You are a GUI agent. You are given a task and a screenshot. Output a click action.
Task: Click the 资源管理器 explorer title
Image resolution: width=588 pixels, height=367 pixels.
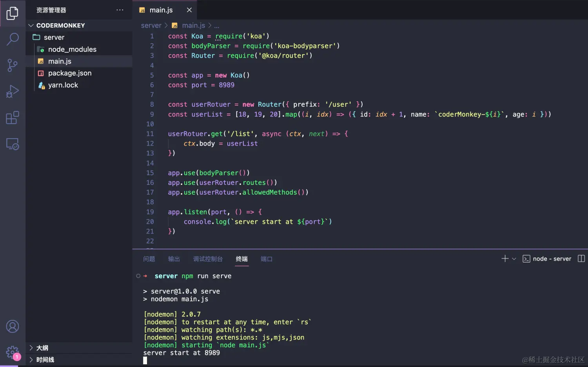coord(51,10)
